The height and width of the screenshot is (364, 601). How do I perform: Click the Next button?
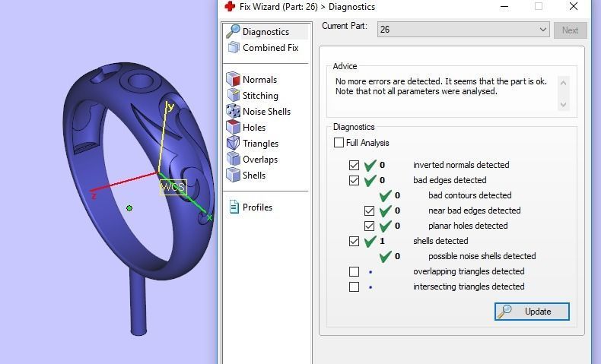point(570,30)
